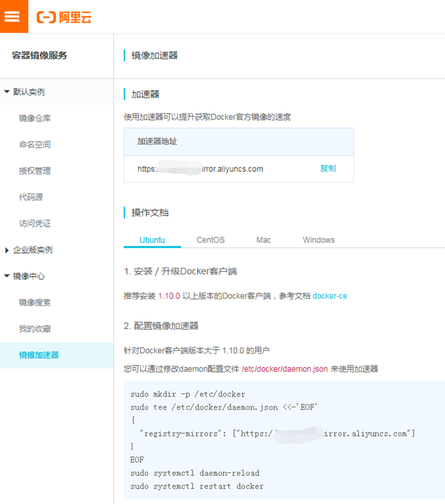Click the 默认实例 group label

(x=29, y=92)
